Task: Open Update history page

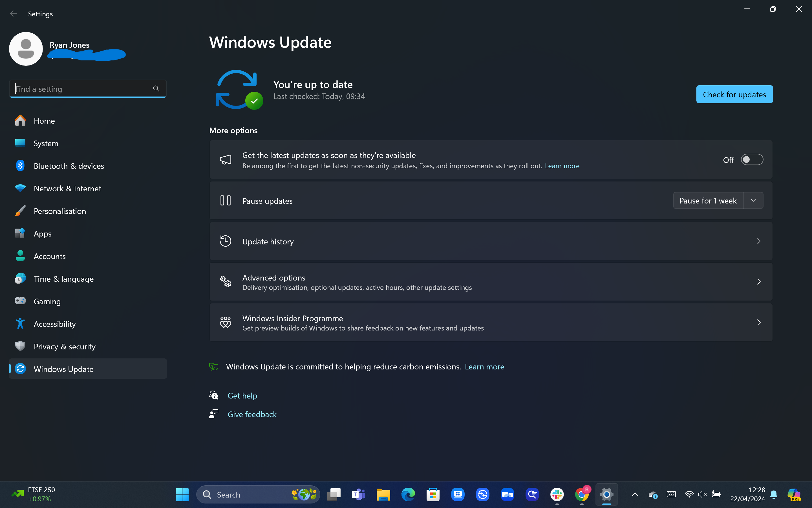Action: (491, 241)
